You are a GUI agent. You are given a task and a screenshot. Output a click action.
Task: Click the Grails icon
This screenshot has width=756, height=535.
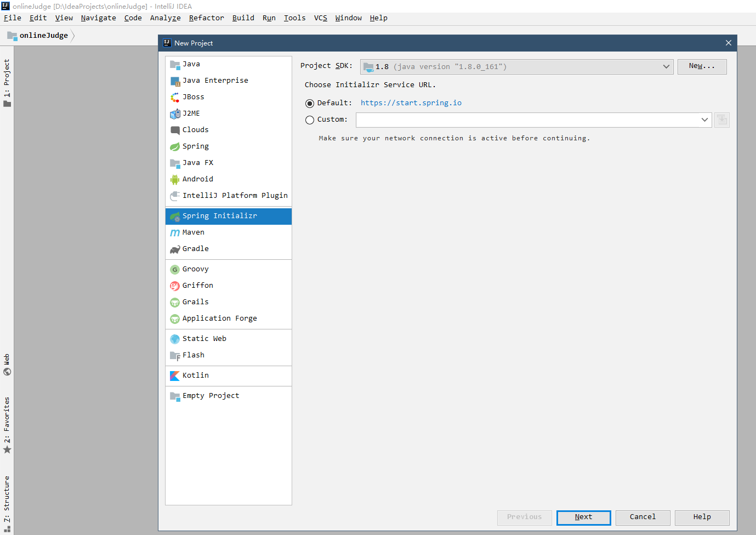click(x=175, y=303)
